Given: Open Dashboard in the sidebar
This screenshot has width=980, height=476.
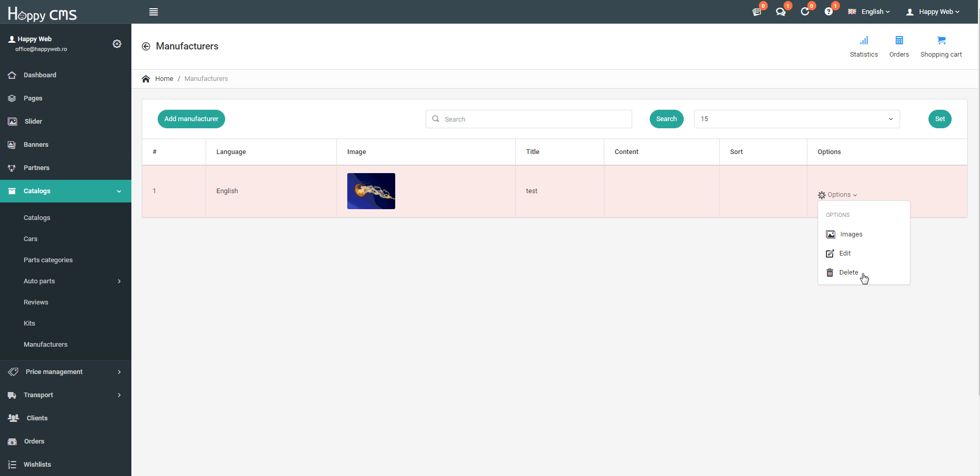Looking at the screenshot, I should point(65,75).
